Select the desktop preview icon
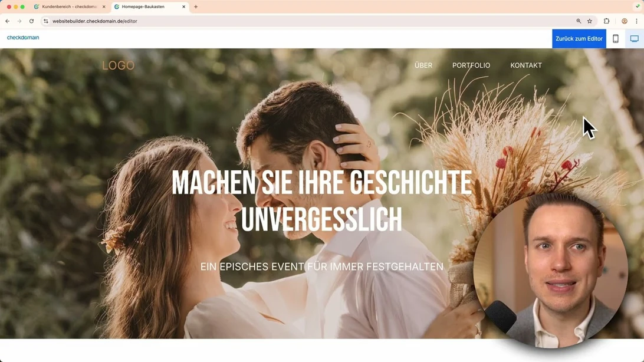 [x=635, y=38]
